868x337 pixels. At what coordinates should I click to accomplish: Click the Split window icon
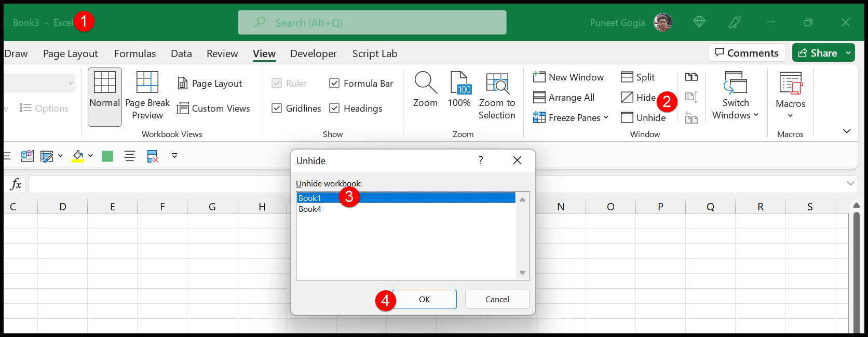pyautogui.click(x=627, y=77)
